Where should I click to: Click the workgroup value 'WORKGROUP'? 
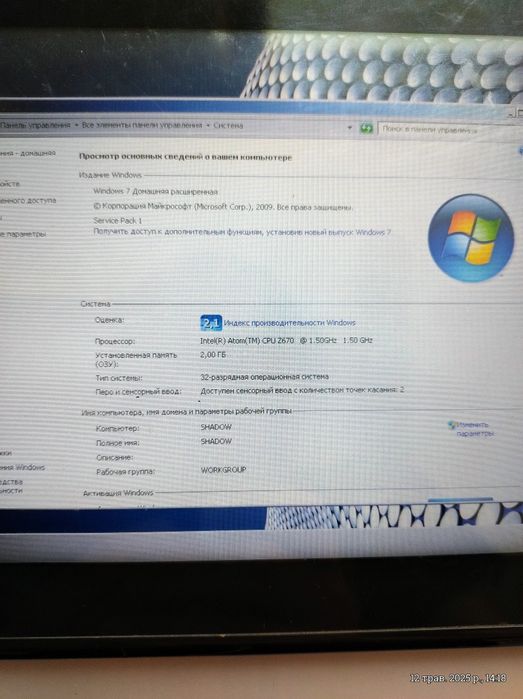click(223, 470)
